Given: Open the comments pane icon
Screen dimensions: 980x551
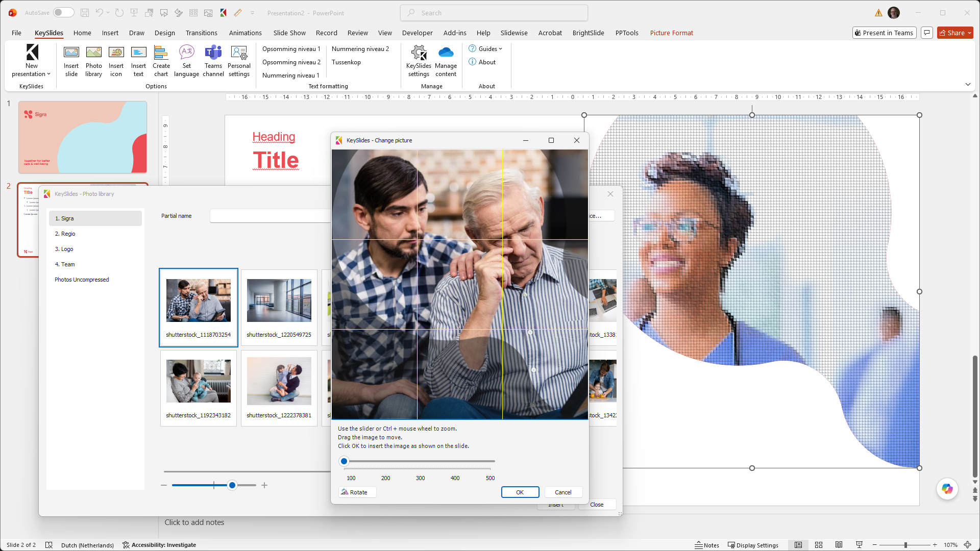Looking at the screenshot, I should pyautogui.click(x=927, y=33).
